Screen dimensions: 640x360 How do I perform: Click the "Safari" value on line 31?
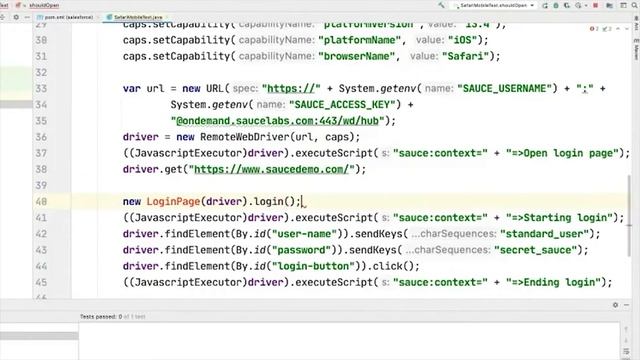click(x=466, y=56)
